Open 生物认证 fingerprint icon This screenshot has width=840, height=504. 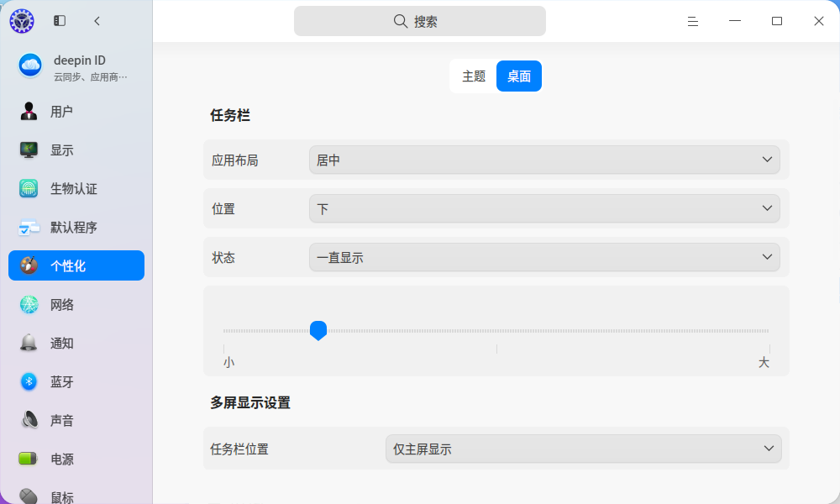(29, 188)
